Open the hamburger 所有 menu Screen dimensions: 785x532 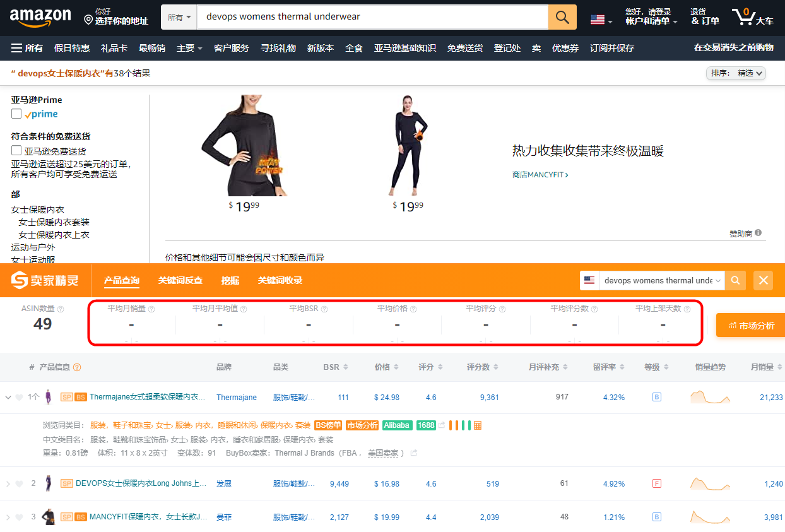(x=27, y=48)
